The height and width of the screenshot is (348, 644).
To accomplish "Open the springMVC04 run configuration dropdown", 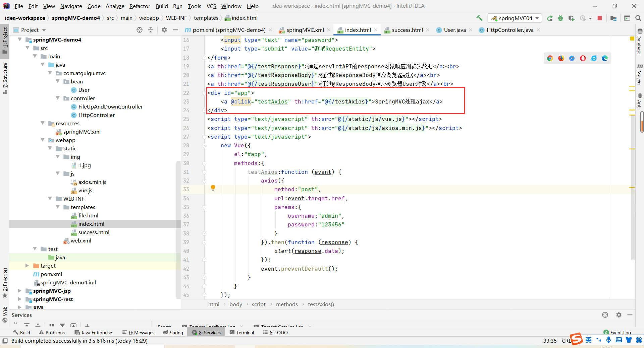I will (515, 18).
